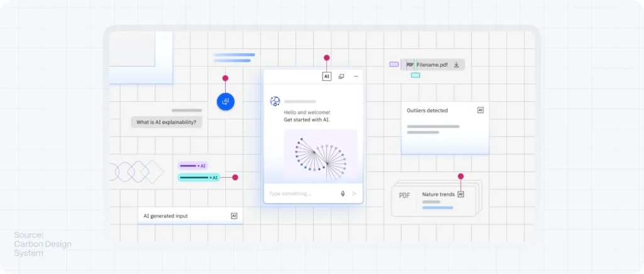Click the microphone icon in chat input
The height and width of the screenshot is (274, 644).
tap(343, 194)
